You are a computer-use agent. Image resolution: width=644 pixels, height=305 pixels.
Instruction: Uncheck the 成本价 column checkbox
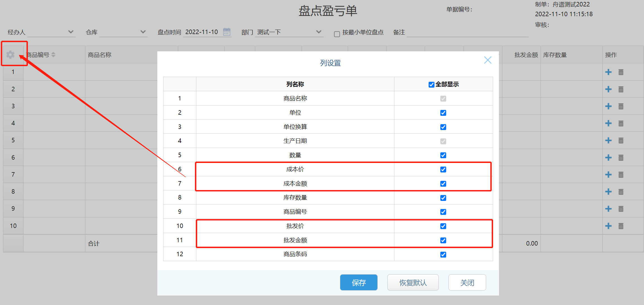[x=443, y=169]
